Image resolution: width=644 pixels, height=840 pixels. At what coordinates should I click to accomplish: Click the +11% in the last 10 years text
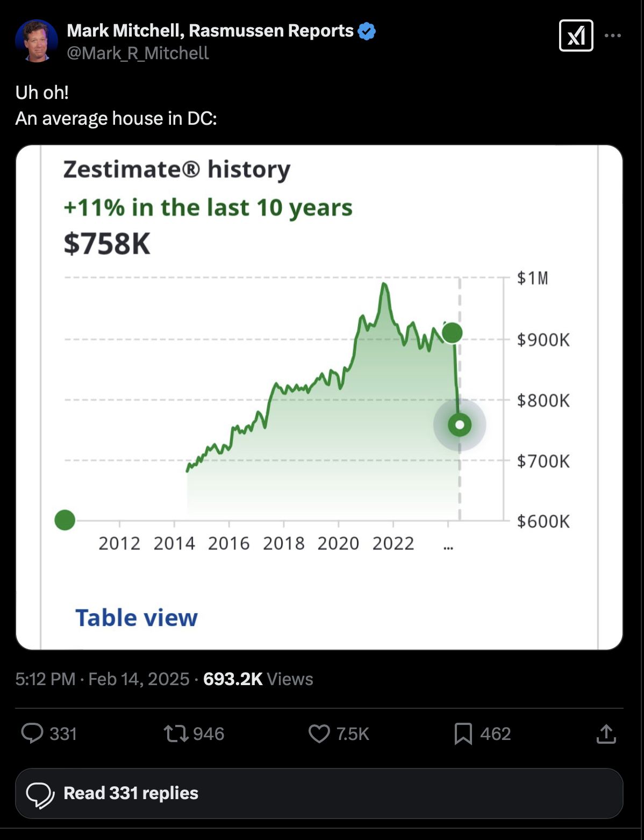pyautogui.click(x=208, y=208)
